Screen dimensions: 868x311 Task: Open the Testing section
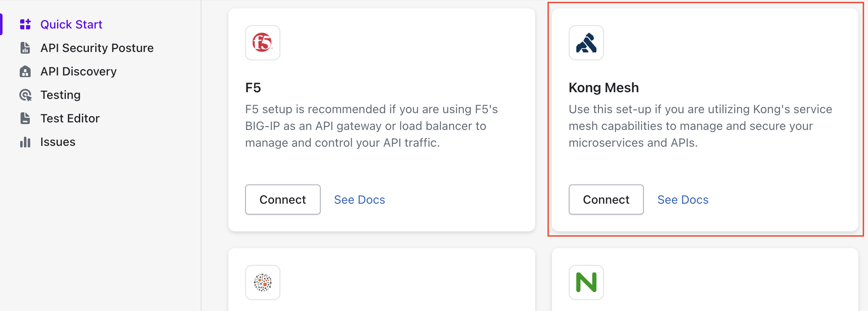[x=60, y=95]
